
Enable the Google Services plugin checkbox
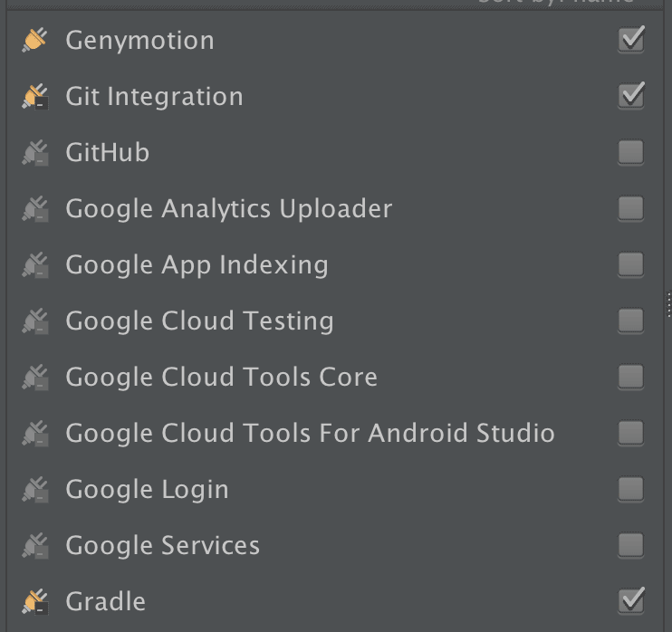(631, 545)
